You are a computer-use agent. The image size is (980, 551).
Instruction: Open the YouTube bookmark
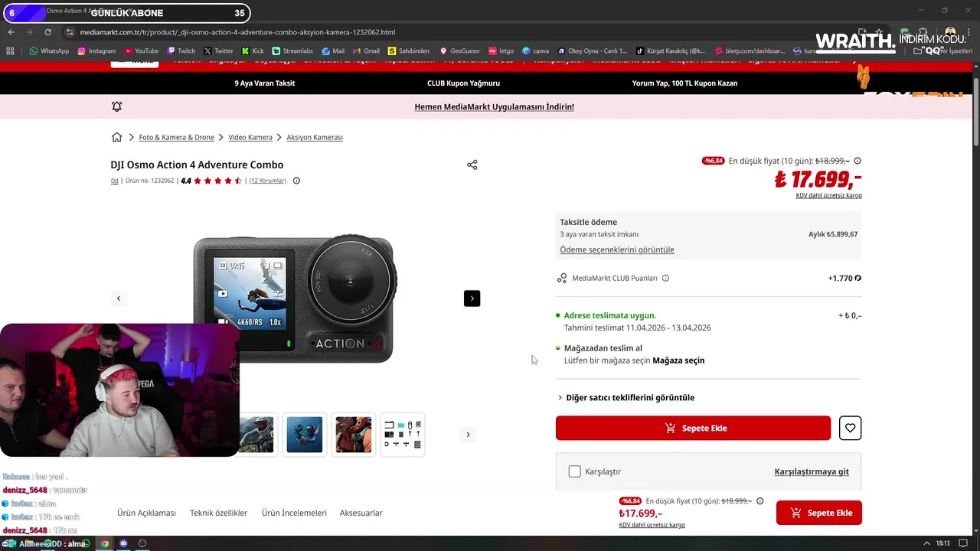(x=142, y=51)
